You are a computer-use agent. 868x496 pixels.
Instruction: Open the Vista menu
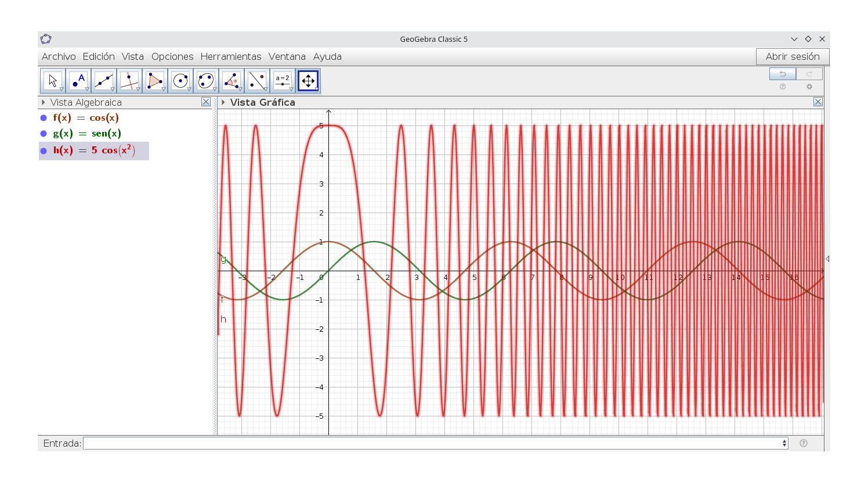(x=133, y=56)
